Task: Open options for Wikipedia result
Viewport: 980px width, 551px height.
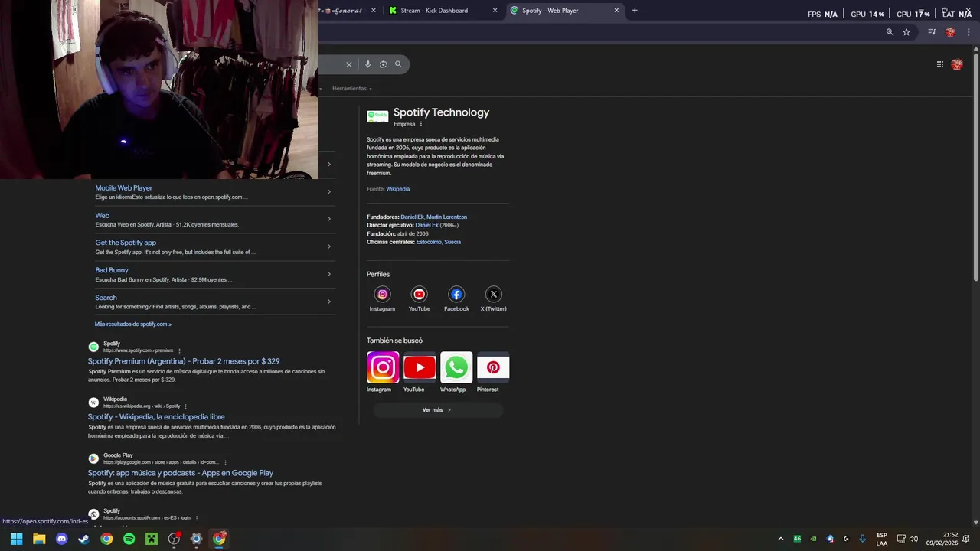Action: pyautogui.click(x=185, y=406)
